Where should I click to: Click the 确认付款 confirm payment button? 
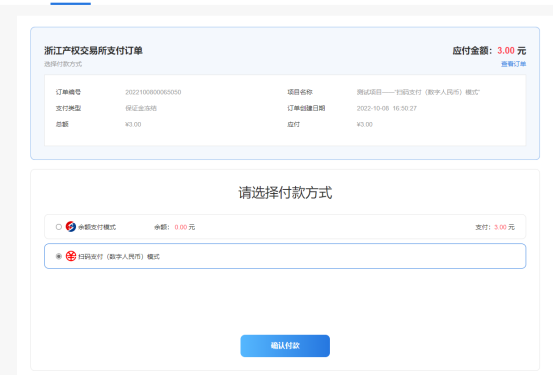tap(285, 346)
